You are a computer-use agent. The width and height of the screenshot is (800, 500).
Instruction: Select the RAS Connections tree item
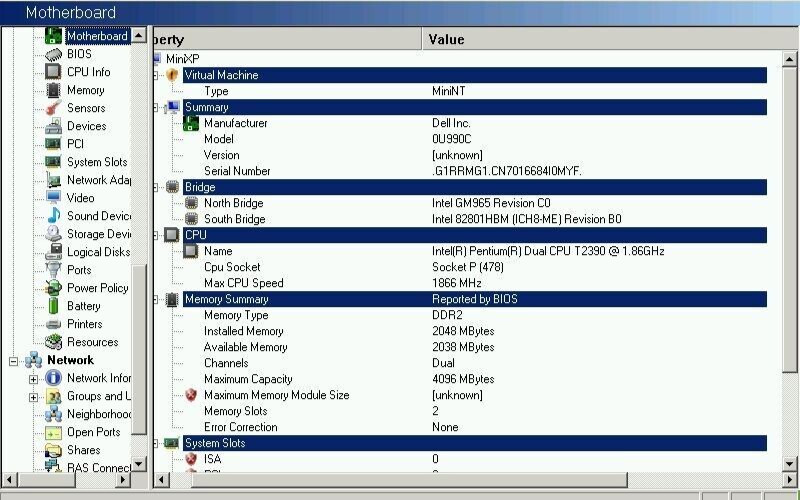point(99,467)
